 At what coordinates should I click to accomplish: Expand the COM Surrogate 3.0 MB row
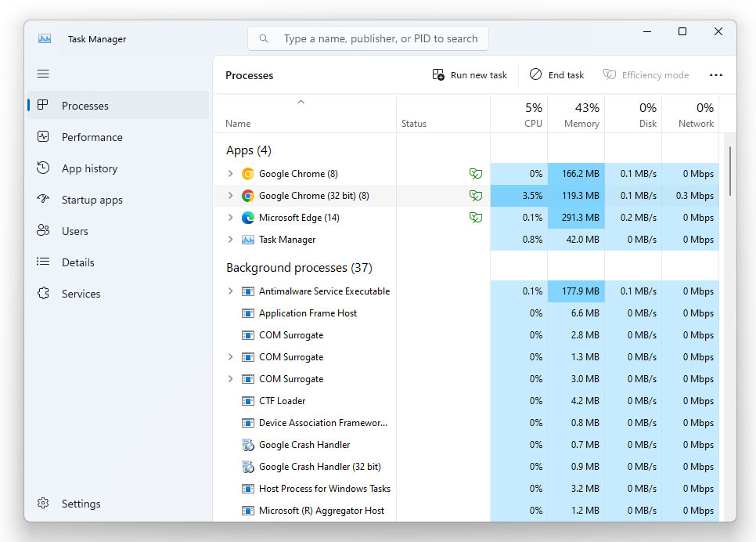(x=230, y=379)
